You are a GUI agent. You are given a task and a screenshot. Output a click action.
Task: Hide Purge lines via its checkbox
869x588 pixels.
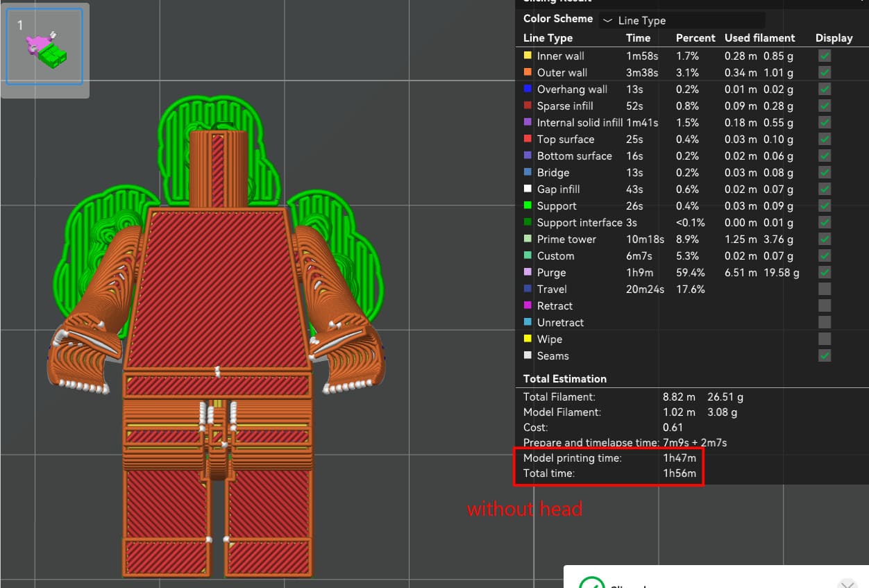click(825, 272)
